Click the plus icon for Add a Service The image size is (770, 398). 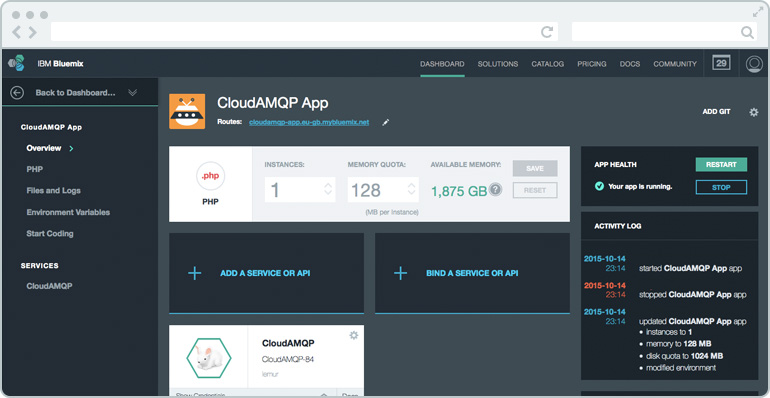click(x=194, y=273)
